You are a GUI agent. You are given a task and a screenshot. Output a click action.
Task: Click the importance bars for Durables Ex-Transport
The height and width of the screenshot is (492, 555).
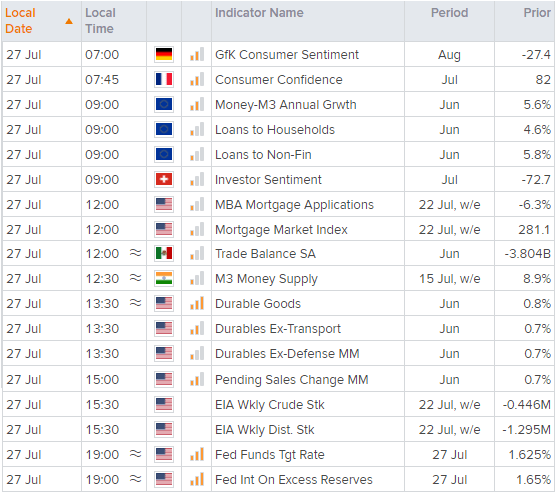tap(197, 328)
